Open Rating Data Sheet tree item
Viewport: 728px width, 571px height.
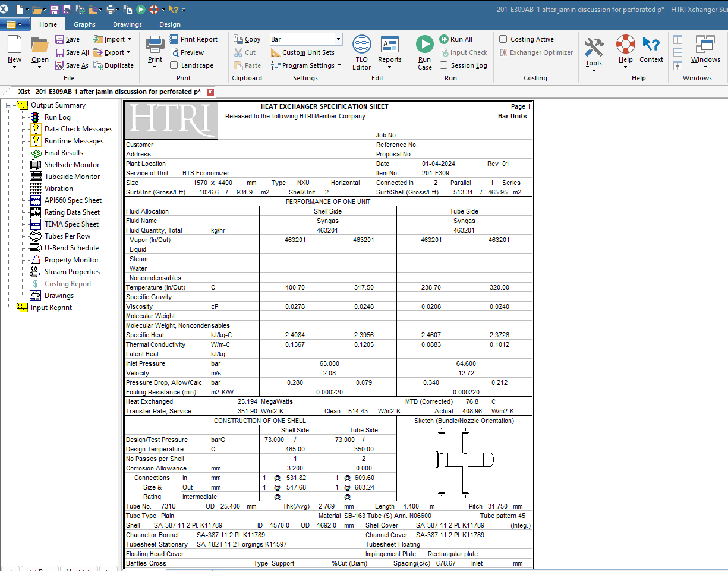[72, 212]
